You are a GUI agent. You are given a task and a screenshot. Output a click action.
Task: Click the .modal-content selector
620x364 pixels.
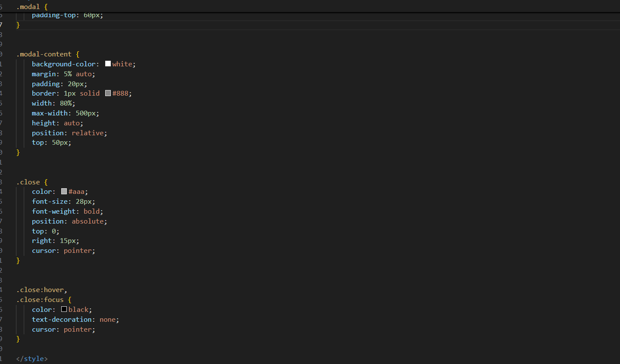(44, 54)
